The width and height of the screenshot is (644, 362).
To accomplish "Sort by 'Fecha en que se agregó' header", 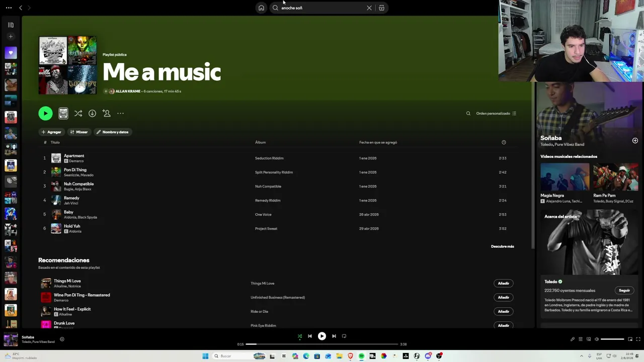I will [378, 142].
